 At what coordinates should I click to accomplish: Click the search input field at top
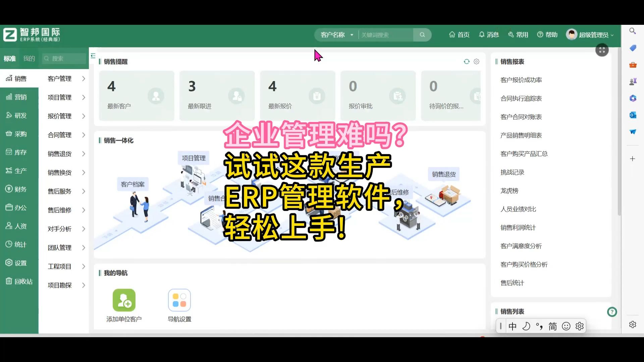pos(385,35)
